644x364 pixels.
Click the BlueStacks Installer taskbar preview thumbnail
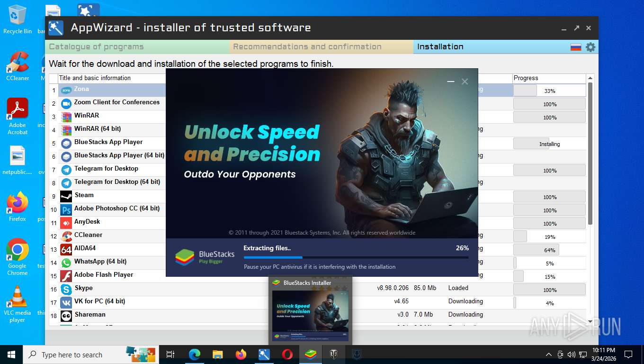(310, 316)
